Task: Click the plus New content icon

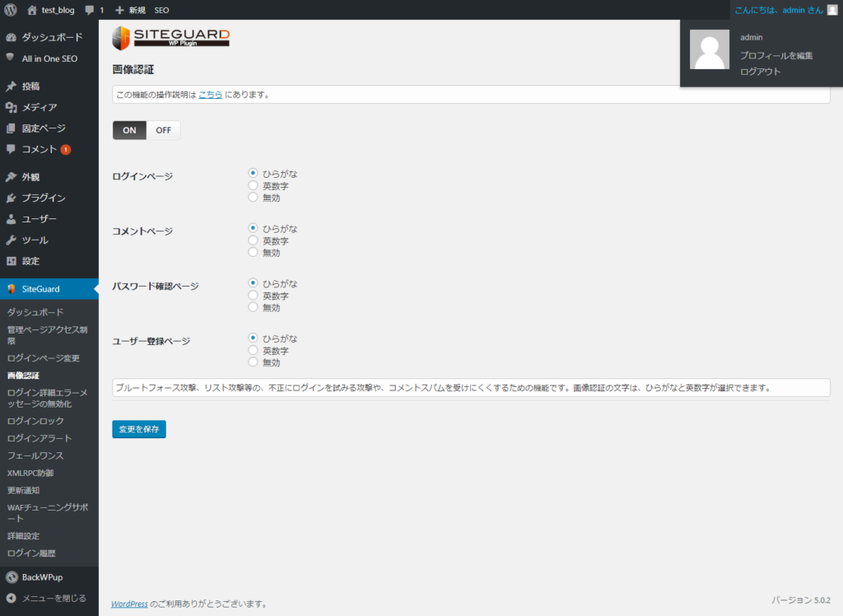Action: point(119,10)
